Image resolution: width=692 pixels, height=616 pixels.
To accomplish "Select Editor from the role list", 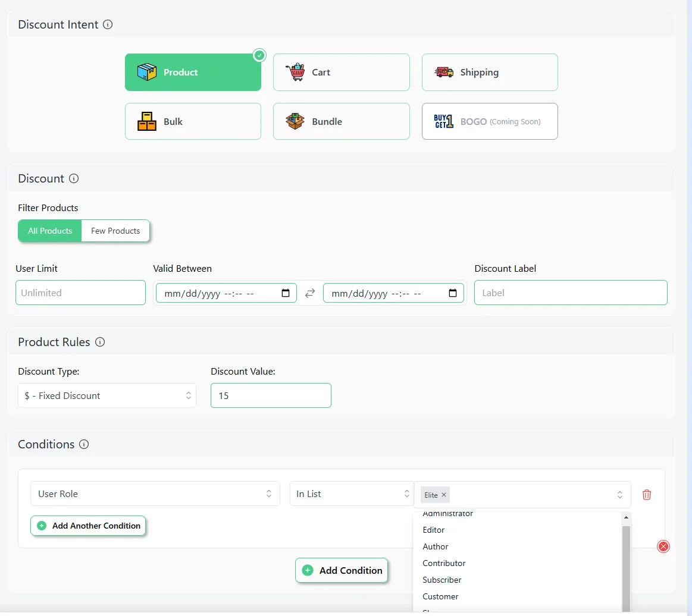I will 433,530.
